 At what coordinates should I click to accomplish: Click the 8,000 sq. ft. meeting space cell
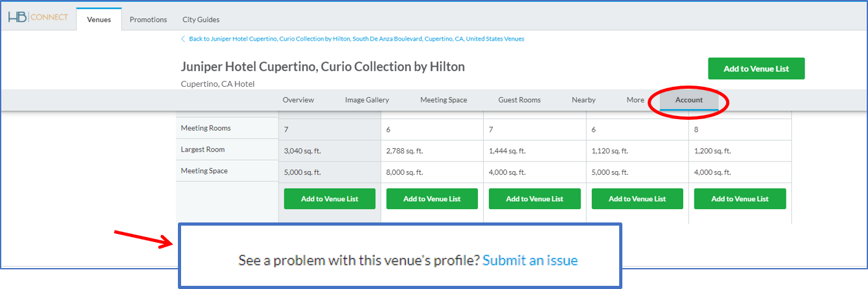click(x=432, y=172)
